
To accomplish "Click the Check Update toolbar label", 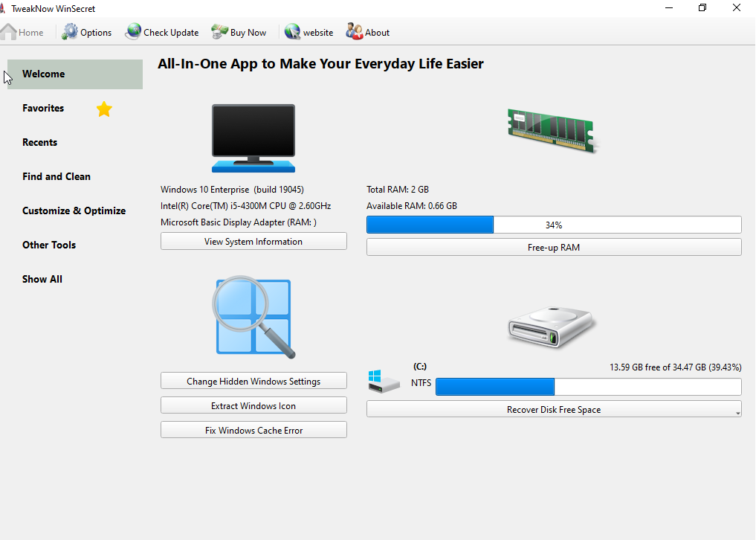I will (171, 32).
